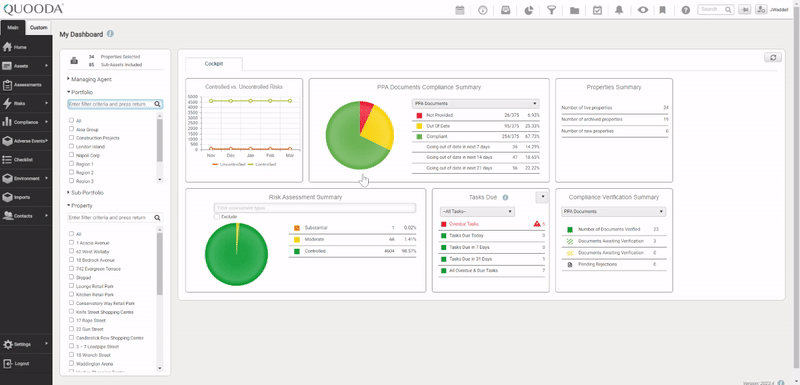Collapse the Portfolio section
Image resolution: width=800 pixels, height=385 pixels.
80,92
